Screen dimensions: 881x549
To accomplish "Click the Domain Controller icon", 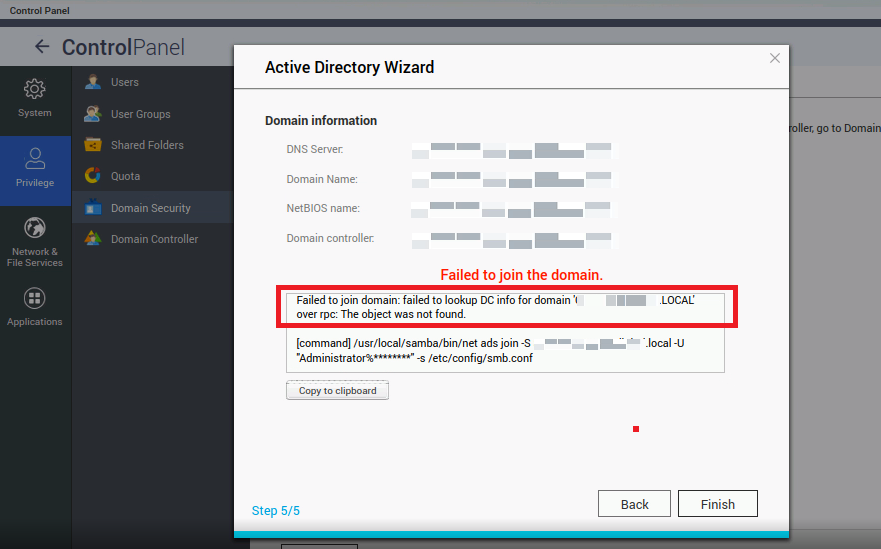I will [93, 239].
